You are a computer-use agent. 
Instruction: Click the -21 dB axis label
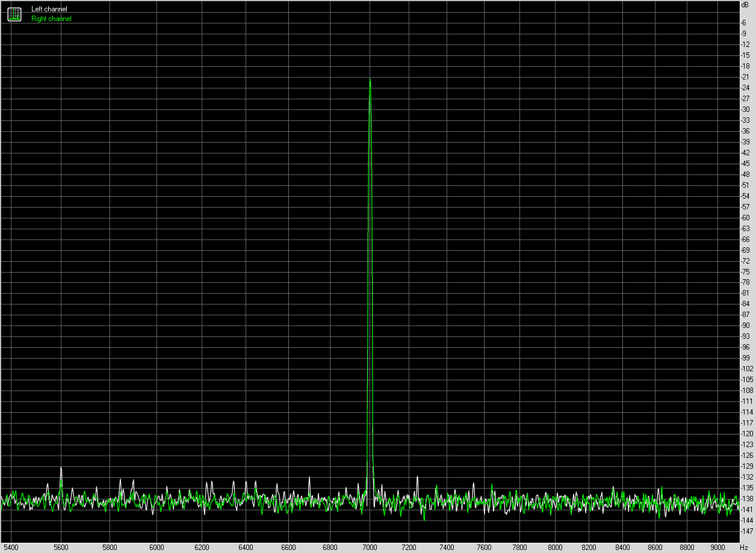click(745, 76)
